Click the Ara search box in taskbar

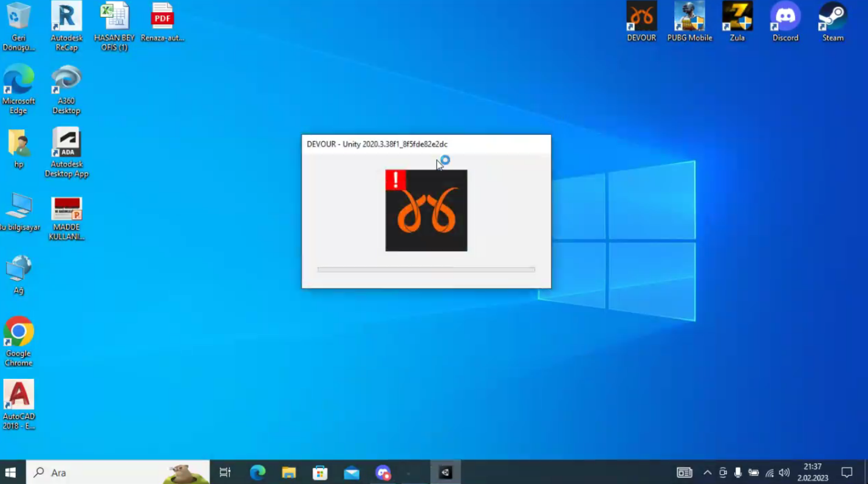tap(118, 472)
